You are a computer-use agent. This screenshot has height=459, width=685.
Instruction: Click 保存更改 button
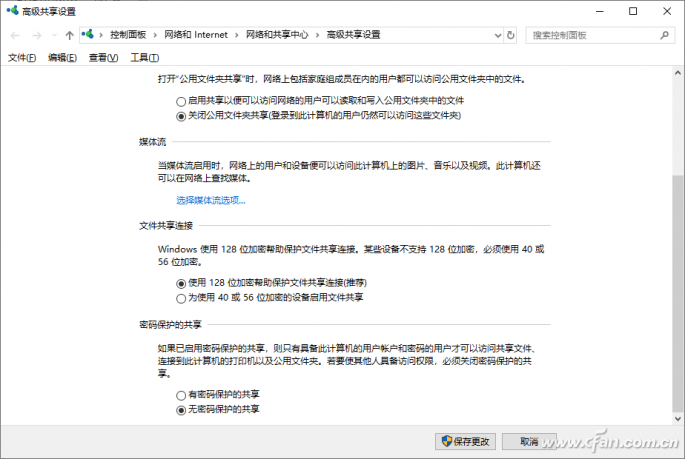[465, 442]
